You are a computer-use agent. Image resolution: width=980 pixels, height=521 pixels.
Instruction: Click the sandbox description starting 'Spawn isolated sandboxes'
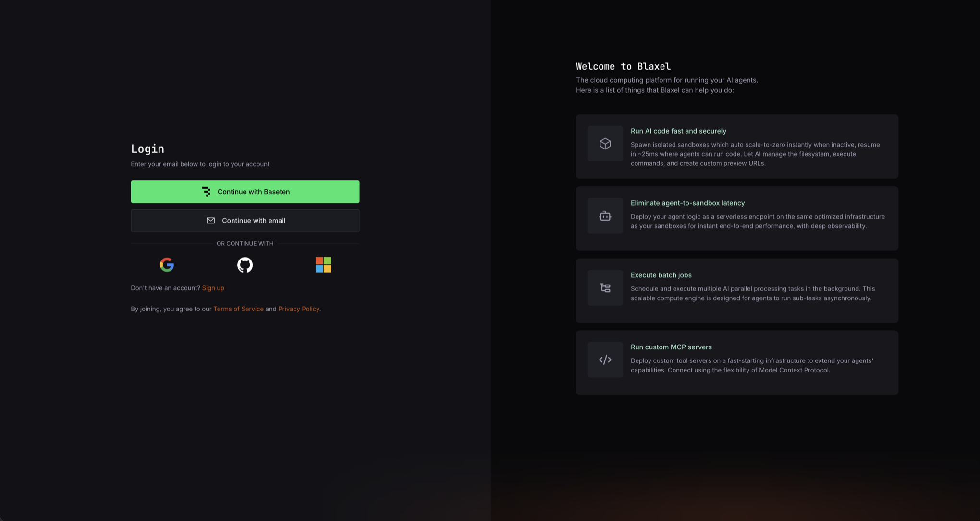click(755, 154)
